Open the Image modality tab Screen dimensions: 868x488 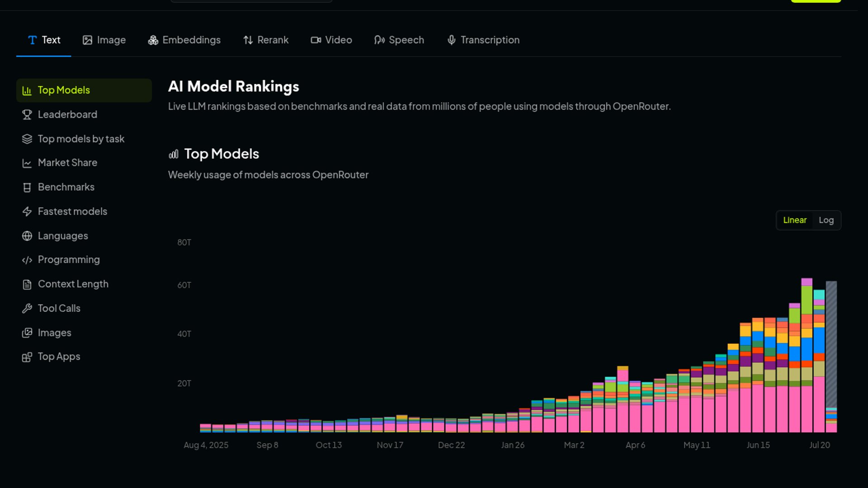[x=104, y=40]
